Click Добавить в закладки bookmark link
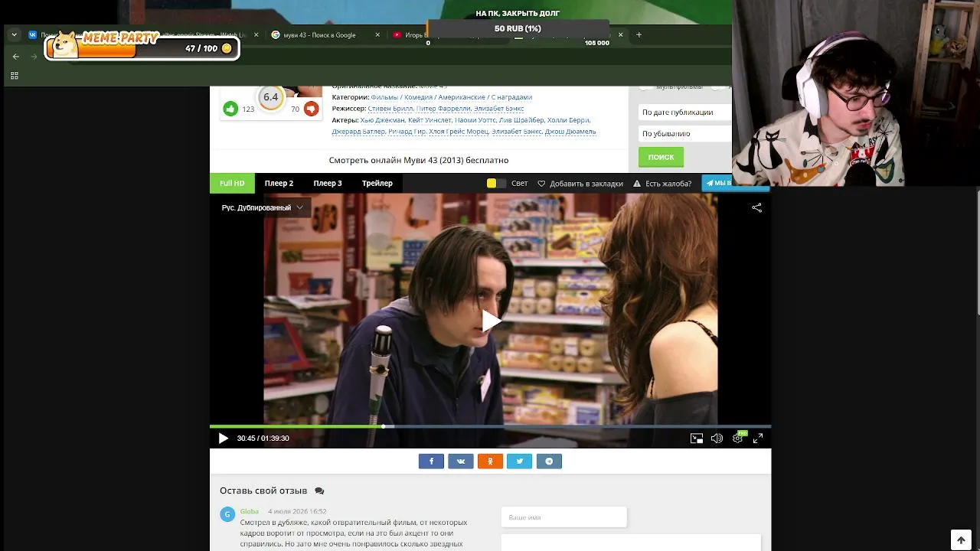Image resolution: width=980 pixels, height=551 pixels. 580,184
